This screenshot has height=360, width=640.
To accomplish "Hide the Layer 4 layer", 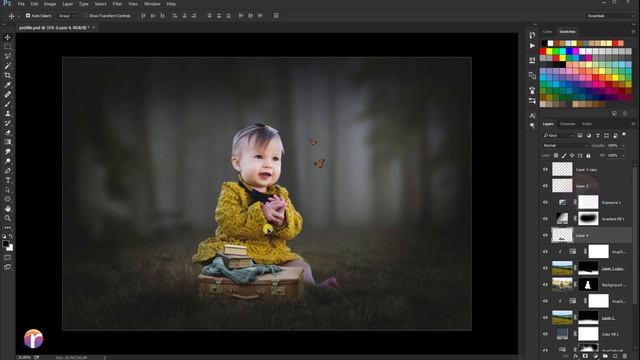I will click(x=545, y=235).
